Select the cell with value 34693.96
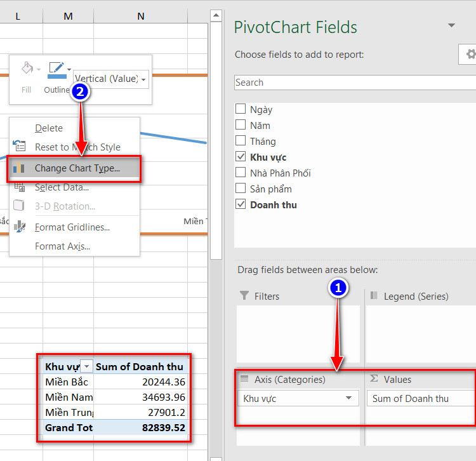 coord(140,398)
